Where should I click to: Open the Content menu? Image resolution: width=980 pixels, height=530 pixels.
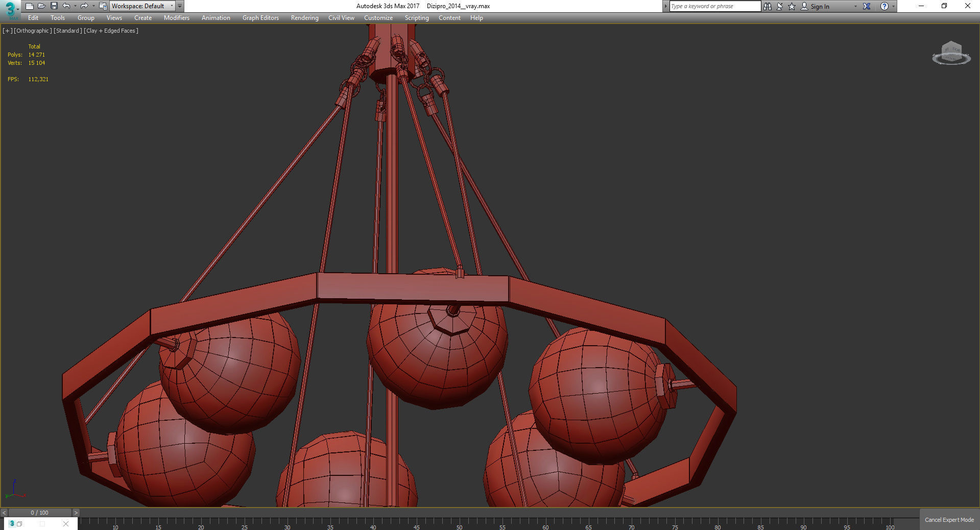pyautogui.click(x=449, y=18)
